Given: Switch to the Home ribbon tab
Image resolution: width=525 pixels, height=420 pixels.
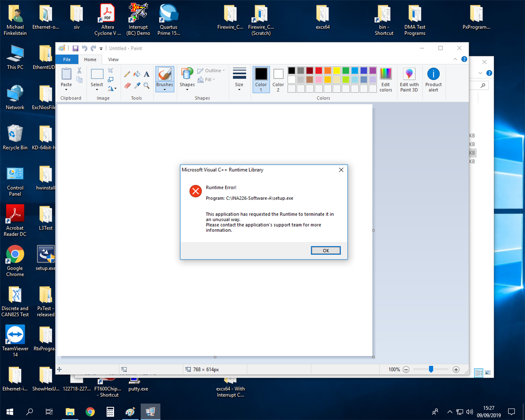Looking at the screenshot, I should [90, 59].
